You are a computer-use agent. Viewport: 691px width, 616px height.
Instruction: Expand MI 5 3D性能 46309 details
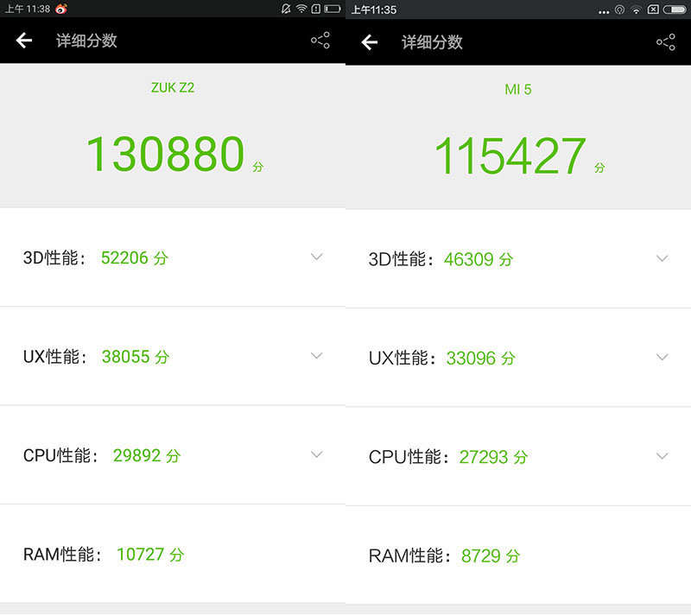click(x=662, y=258)
